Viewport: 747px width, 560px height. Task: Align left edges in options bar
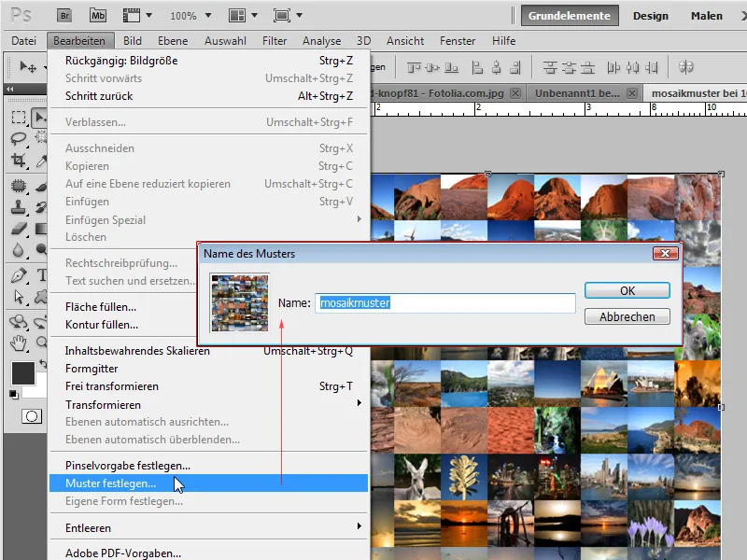tap(477, 68)
